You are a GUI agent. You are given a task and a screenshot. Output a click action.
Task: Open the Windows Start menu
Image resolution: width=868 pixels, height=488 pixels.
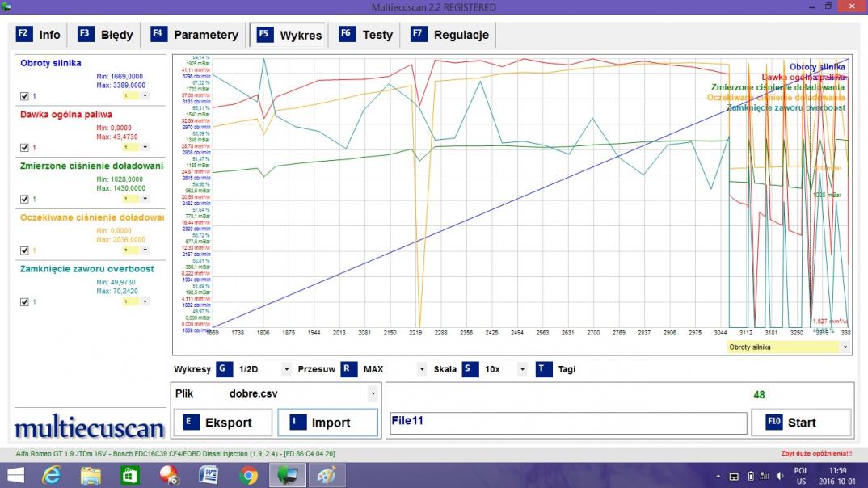pos(15,476)
